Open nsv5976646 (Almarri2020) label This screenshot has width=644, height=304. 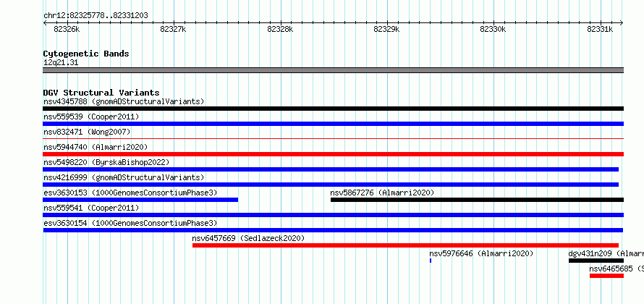point(481,253)
